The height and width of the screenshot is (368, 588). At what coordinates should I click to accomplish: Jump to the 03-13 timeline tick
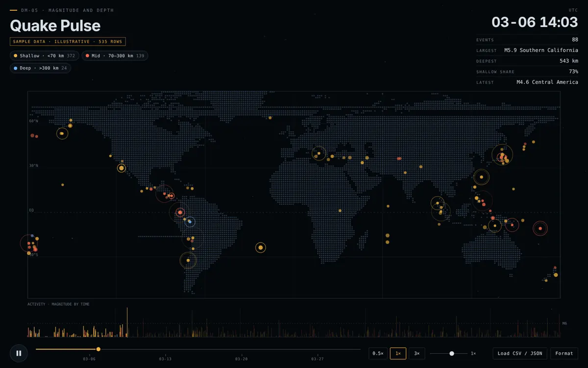click(165, 359)
